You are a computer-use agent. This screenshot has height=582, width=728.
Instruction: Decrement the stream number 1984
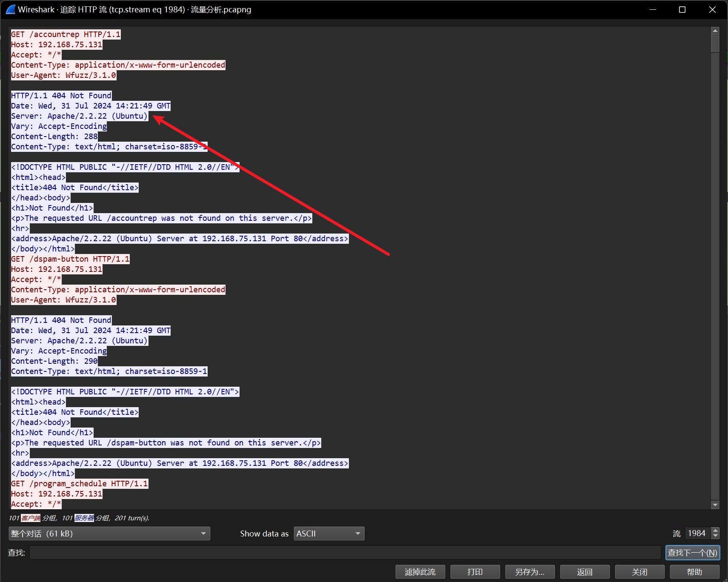click(x=716, y=536)
